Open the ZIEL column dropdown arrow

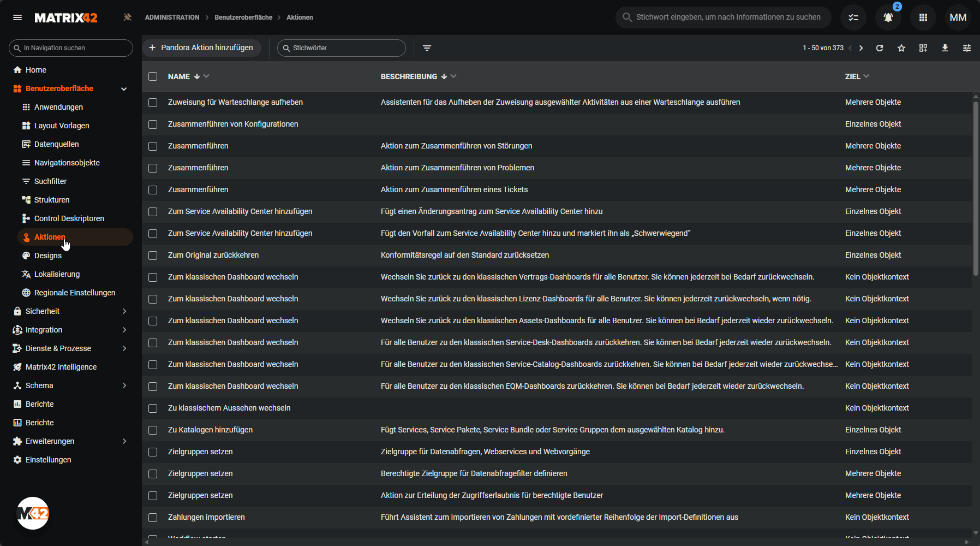(867, 76)
